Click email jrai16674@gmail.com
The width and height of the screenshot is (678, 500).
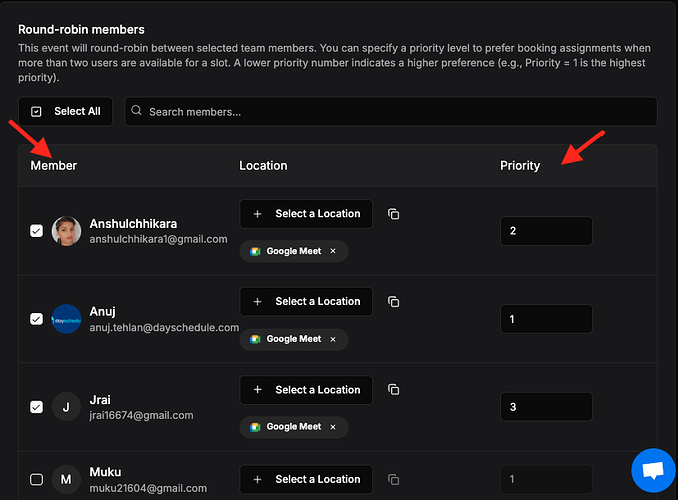click(141, 415)
